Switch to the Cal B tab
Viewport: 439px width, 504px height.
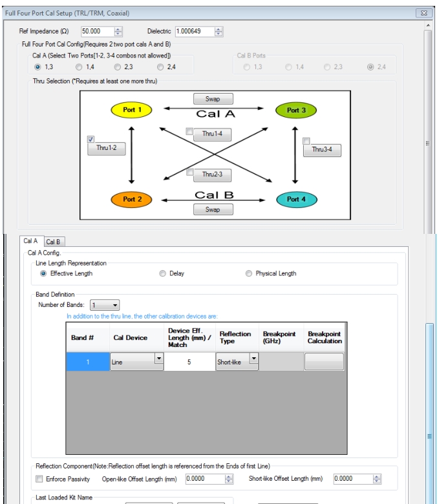coord(54,242)
